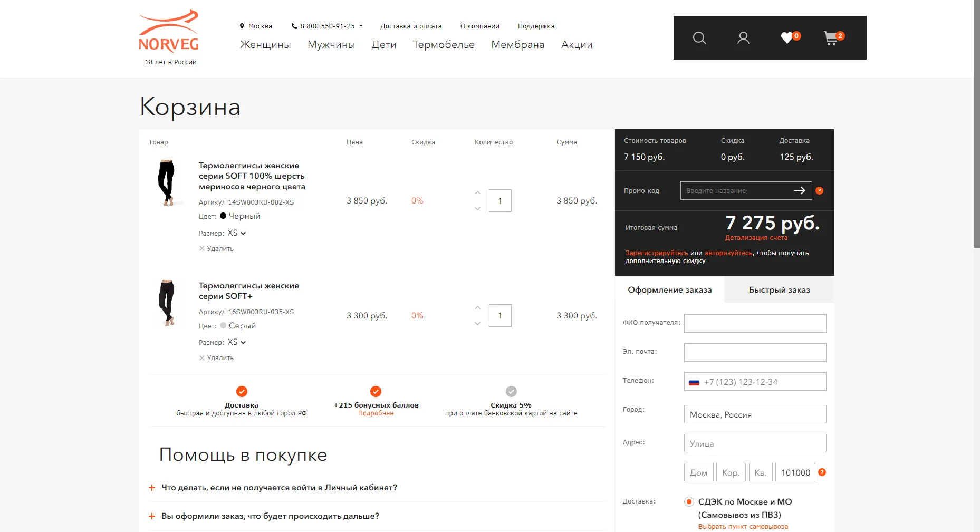Open size dropdown for black leggings

point(237,233)
